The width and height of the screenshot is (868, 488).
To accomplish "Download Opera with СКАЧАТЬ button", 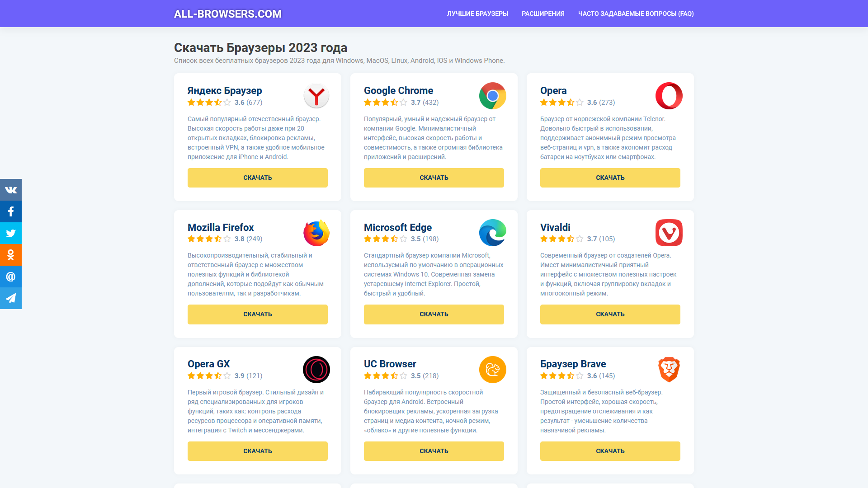I will 610,178.
